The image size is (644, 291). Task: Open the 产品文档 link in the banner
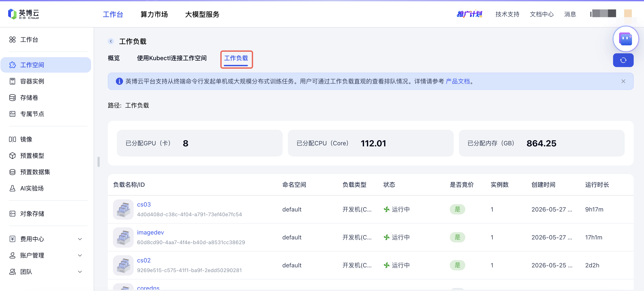tap(458, 81)
